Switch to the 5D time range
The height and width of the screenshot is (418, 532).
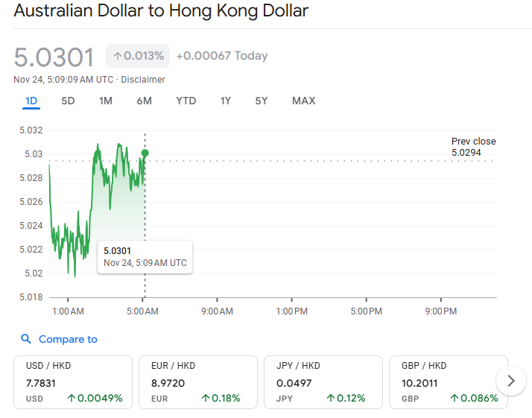(68, 101)
